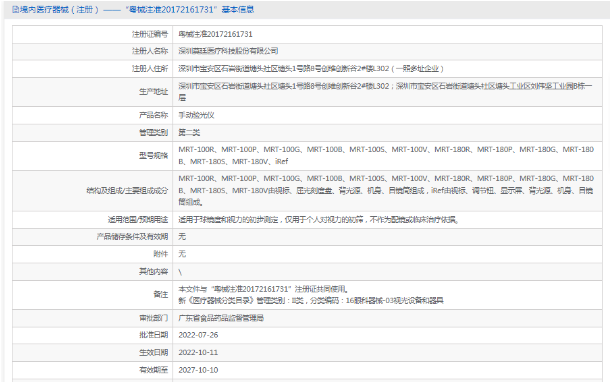Screen dimensions: 615x388
Task: Click the approving department value beginning 广东省
Action: click(x=221, y=318)
